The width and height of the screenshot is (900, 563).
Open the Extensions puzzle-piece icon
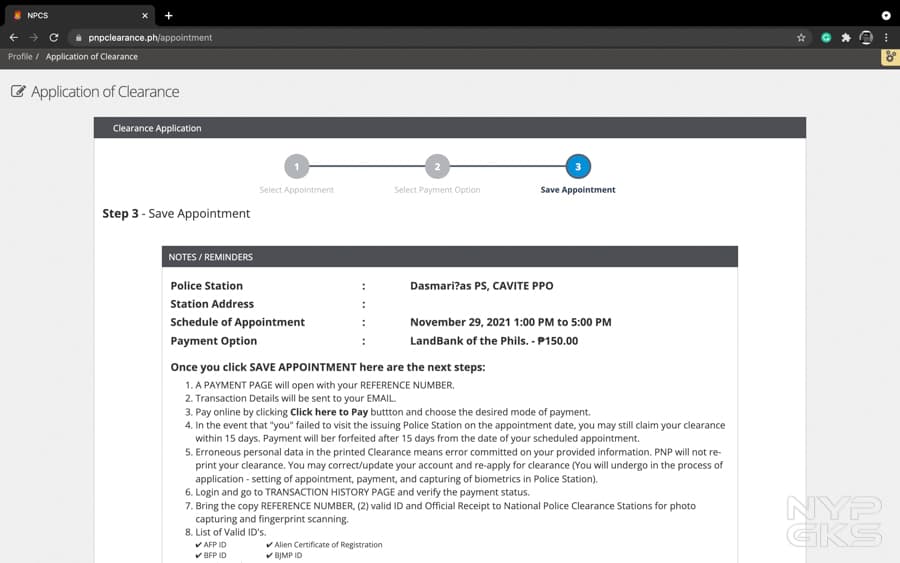pyautogui.click(x=846, y=37)
